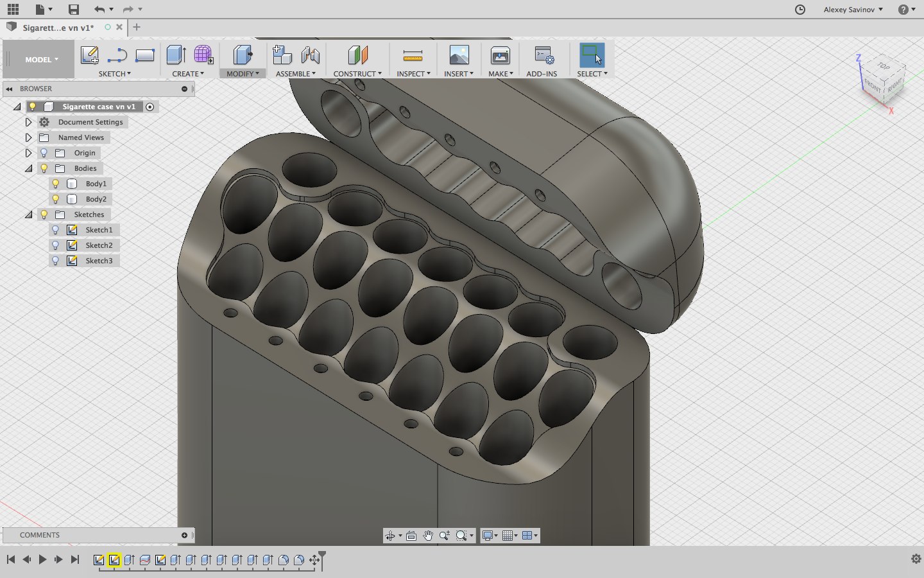The height and width of the screenshot is (578, 924).
Task: Click the Create Sketch icon
Action: pyautogui.click(x=89, y=55)
